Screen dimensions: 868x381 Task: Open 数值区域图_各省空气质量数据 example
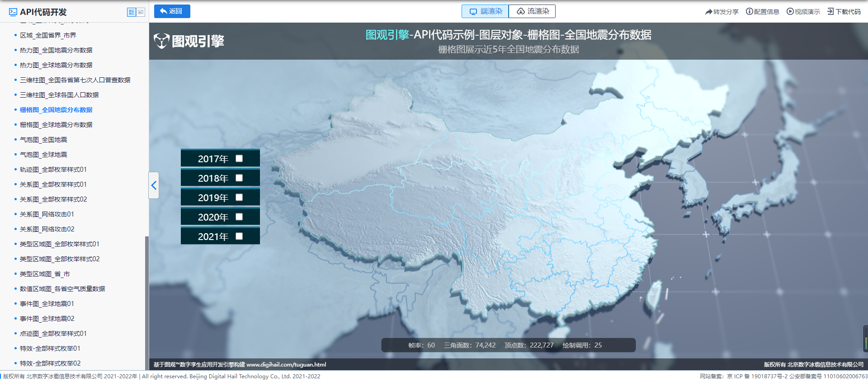[62, 289]
